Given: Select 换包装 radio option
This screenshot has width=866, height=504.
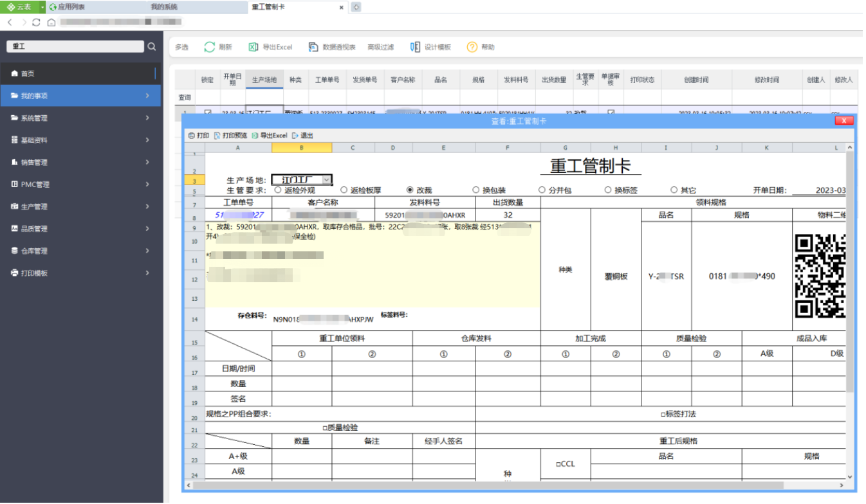Looking at the screenshot, I should [476, 190].
